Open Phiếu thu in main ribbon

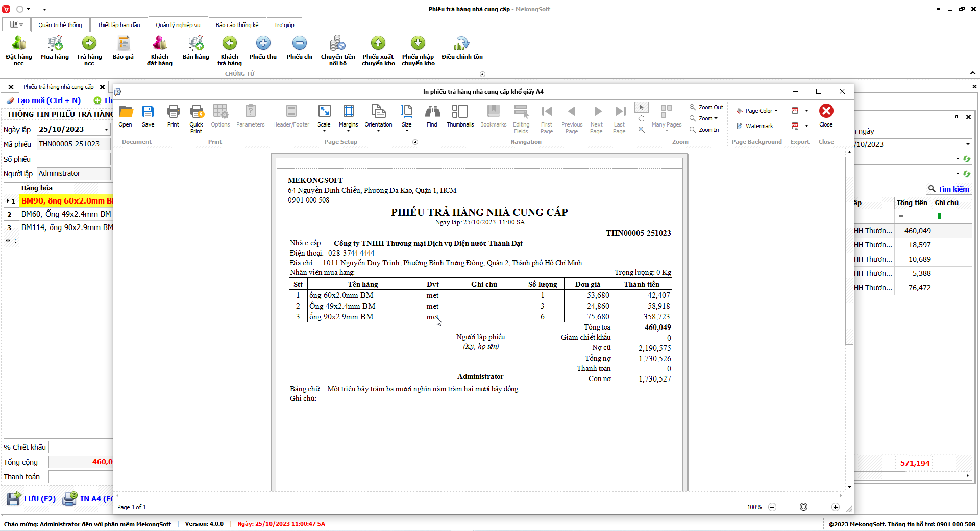click(263, 48)
